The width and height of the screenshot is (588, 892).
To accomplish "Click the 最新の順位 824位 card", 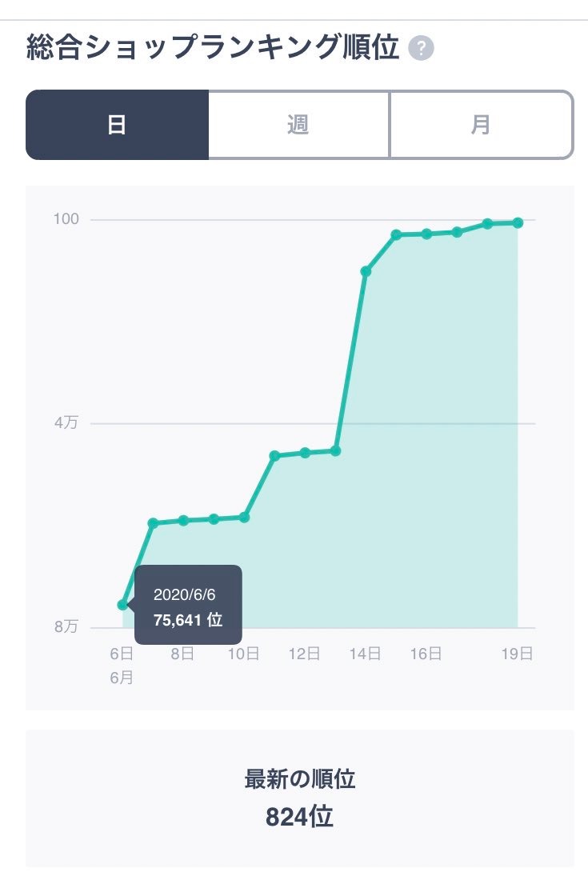I will point(300,798).
